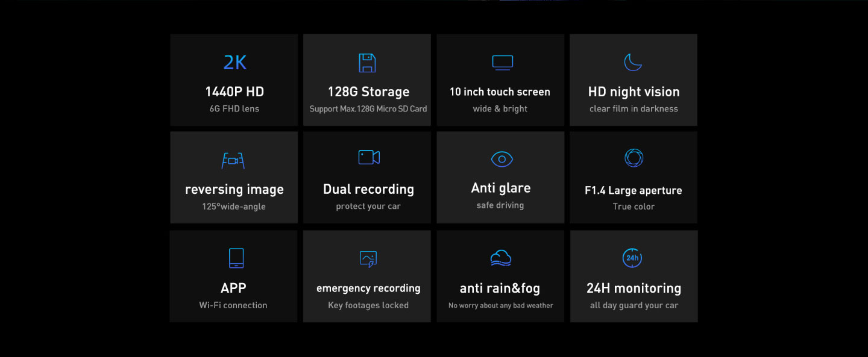The width and height of the screenshot is (868, 357).
Task: Select the 1440P HD heading
Action: (234, 92)
